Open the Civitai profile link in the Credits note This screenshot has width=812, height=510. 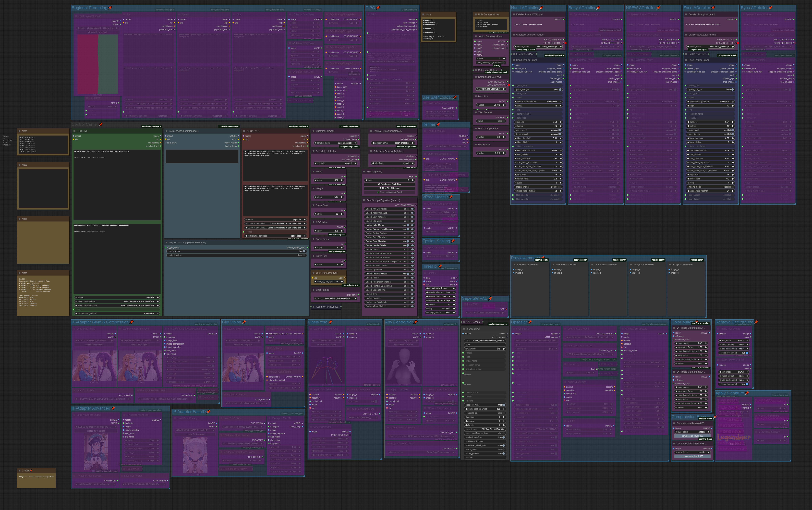click(36, 477)
